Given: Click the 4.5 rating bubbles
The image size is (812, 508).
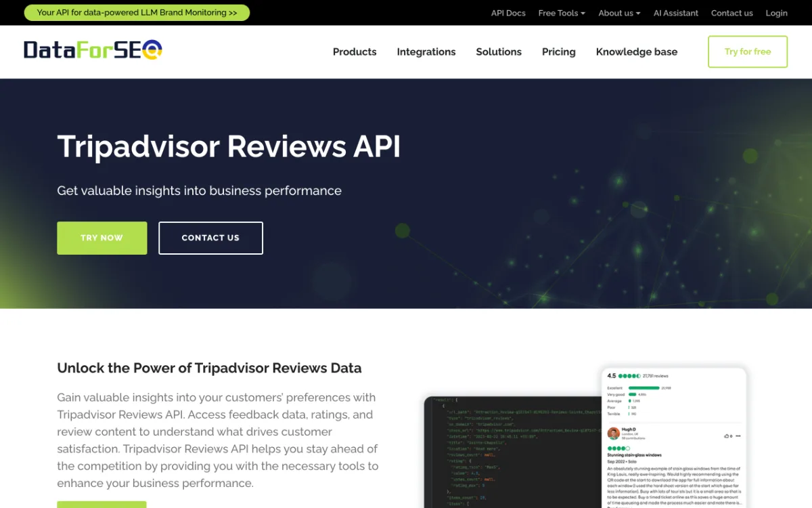Looking at the screenshot, I should (x=629, y=376).
